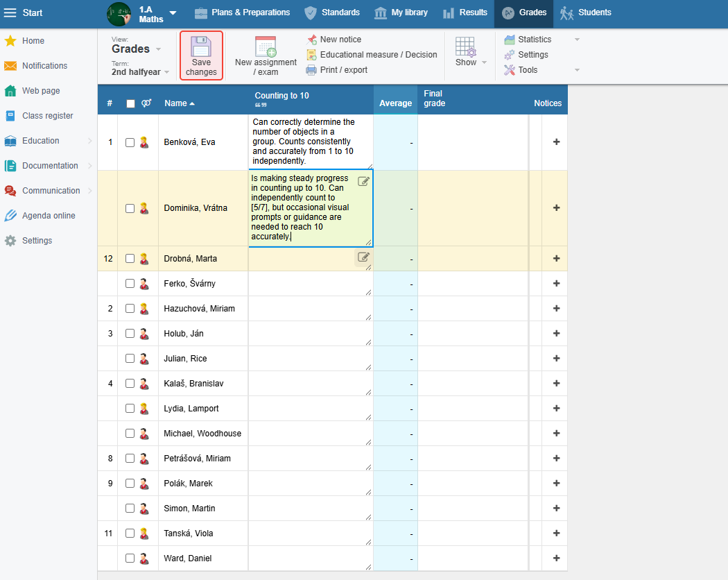Expand the Documentation sidebar chevron
Viewport: 728px width, 580px height.
click(x=90, y=165)
